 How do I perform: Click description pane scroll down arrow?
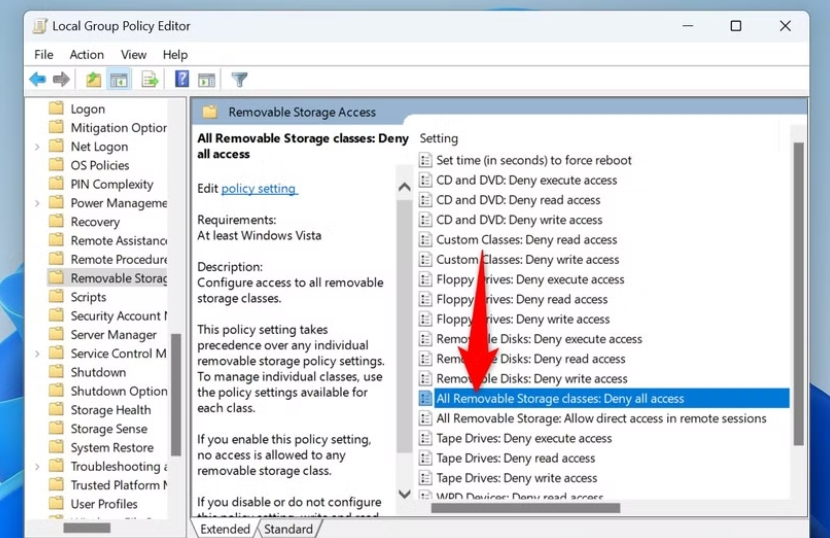point(404,494)
